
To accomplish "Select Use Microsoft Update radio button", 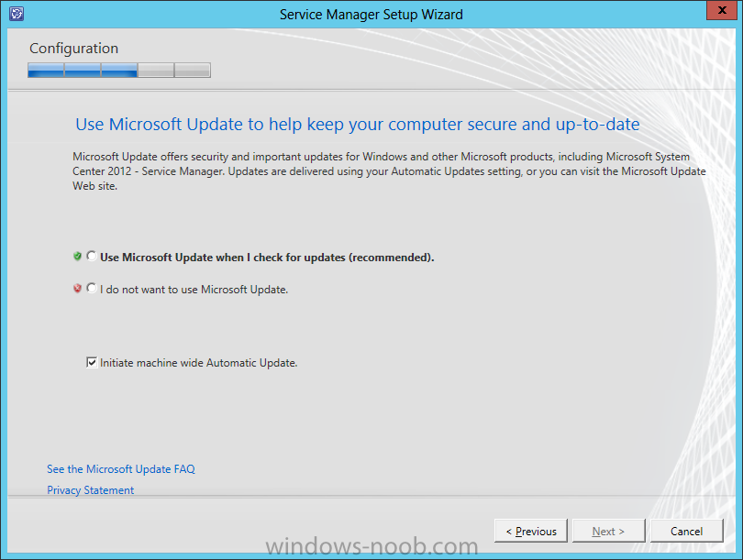I will [x=92, y=256].
